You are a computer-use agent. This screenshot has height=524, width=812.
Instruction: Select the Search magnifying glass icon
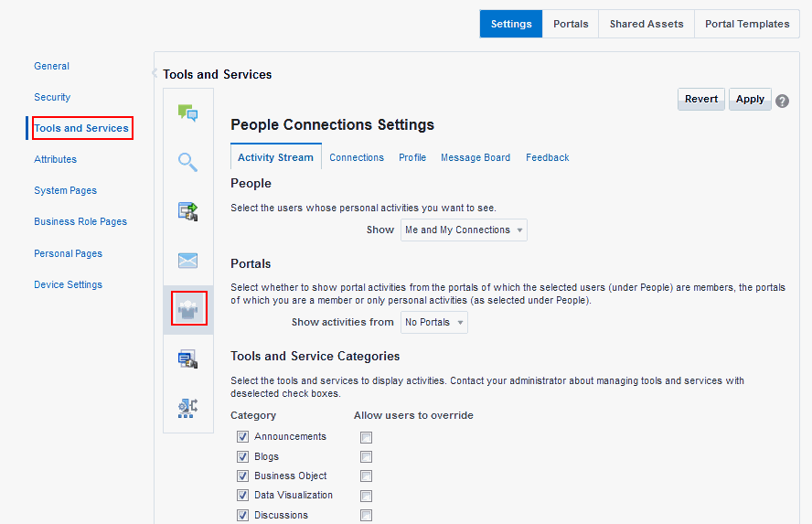[187, 162]
